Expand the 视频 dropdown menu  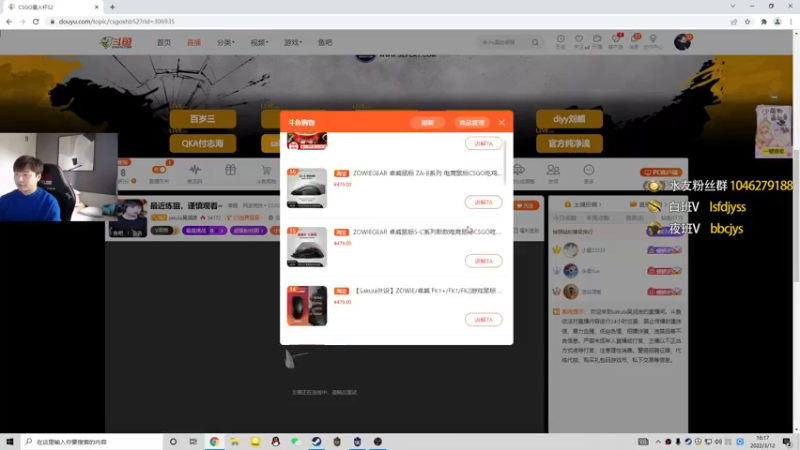click(x=259, y=42)
